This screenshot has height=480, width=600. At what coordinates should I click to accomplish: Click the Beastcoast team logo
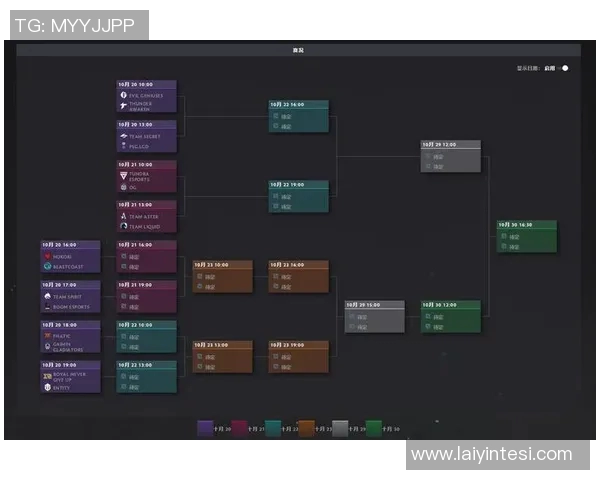(47, 266)
